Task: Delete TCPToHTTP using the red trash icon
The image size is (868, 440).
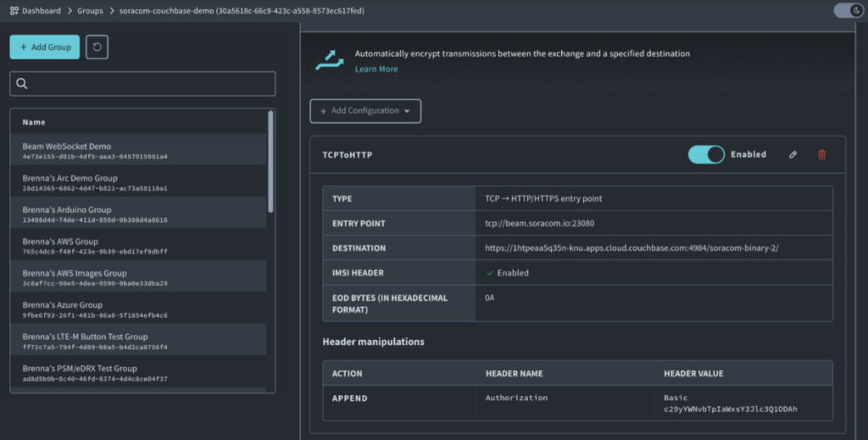Action: tap(821, 154)
